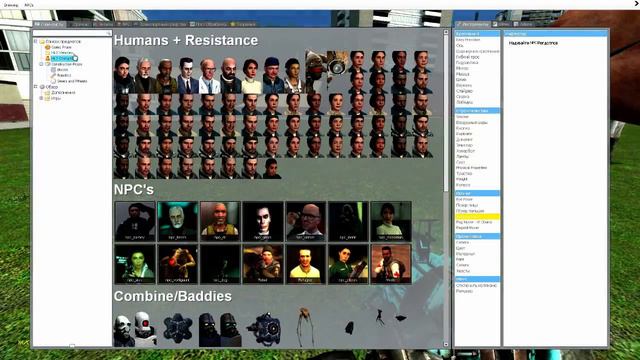
Task: Select the Strider icon under Combine/Baddies
Action: [x=305, y=327]
